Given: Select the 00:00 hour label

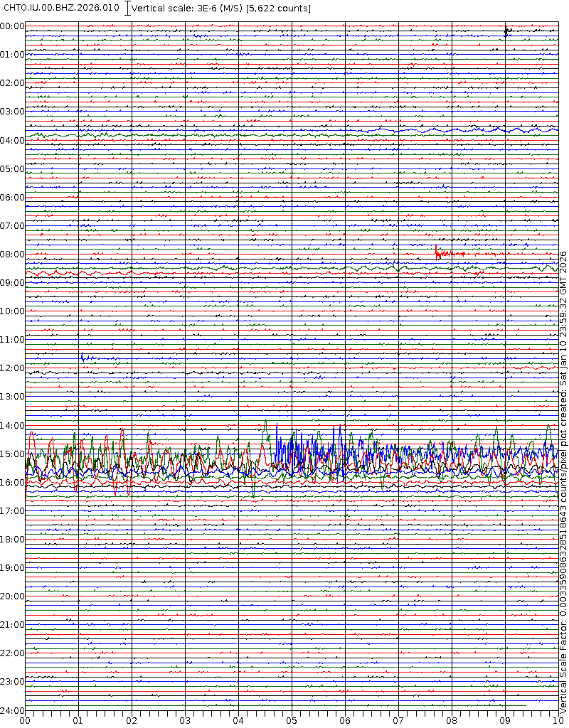Looking at the screenshot, I should tap(12, 26).
